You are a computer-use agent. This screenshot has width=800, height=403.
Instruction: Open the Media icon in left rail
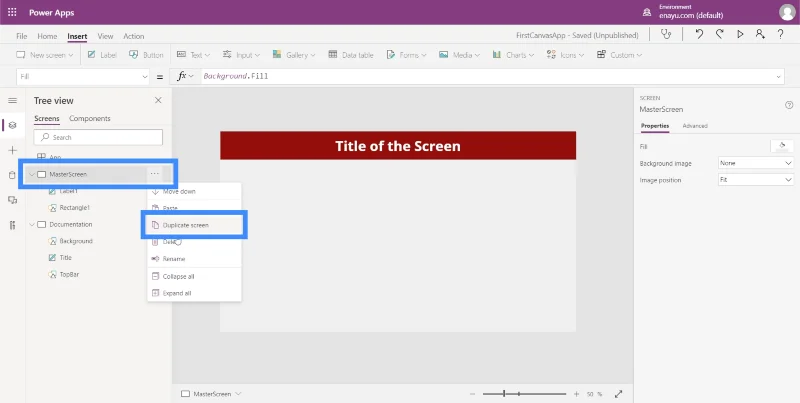(x=13, y=200)
